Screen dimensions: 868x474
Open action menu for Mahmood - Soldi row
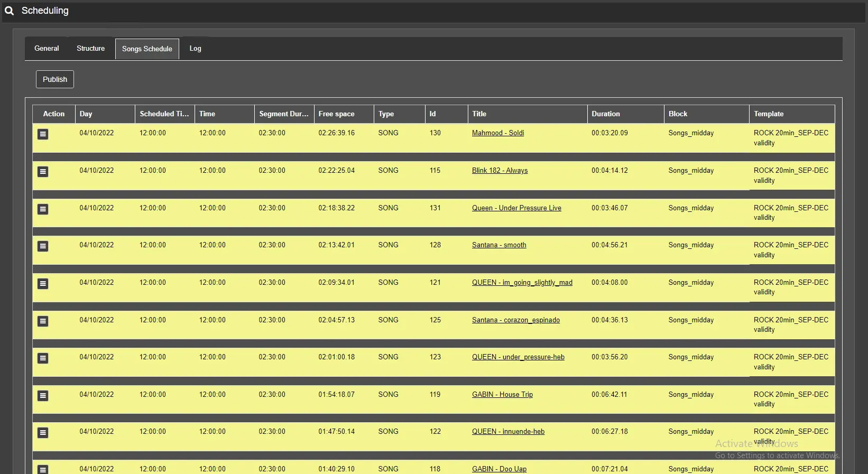tap(43, 134)
